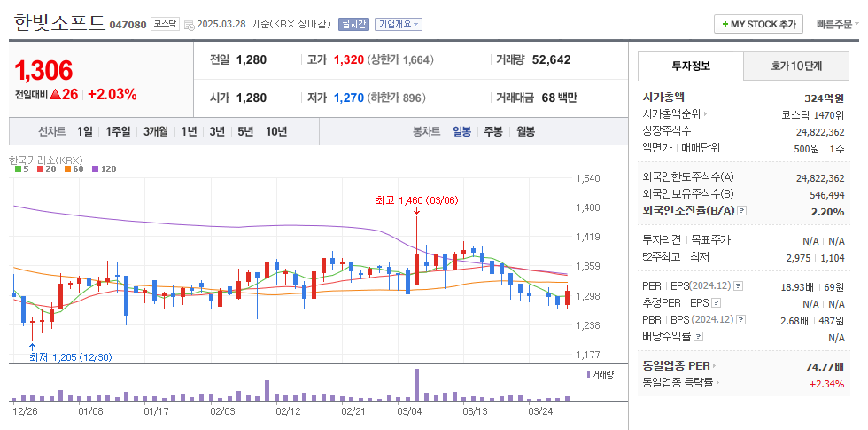Select the 1일 line chart period
This screenshot has height=430, width=868.
click(x=85, y=132)
